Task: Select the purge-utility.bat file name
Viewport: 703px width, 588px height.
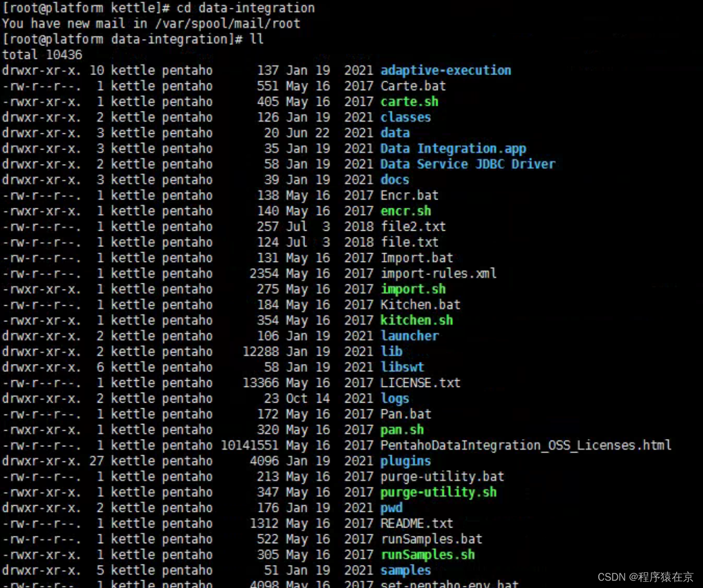Action: point(442,477)
